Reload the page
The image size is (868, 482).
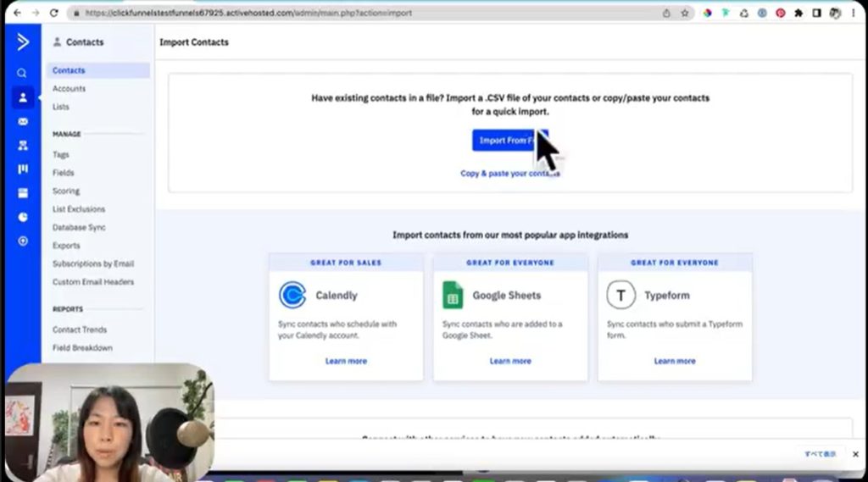point(54,14)
